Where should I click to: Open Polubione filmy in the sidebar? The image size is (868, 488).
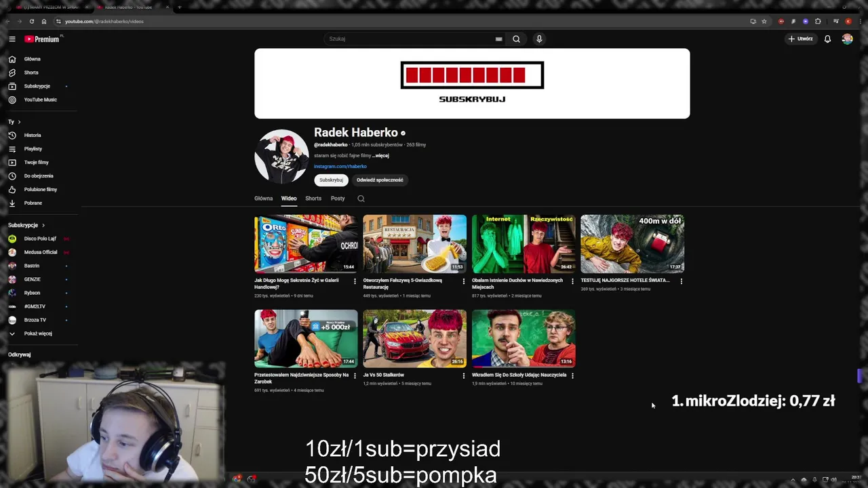(39, 189)
